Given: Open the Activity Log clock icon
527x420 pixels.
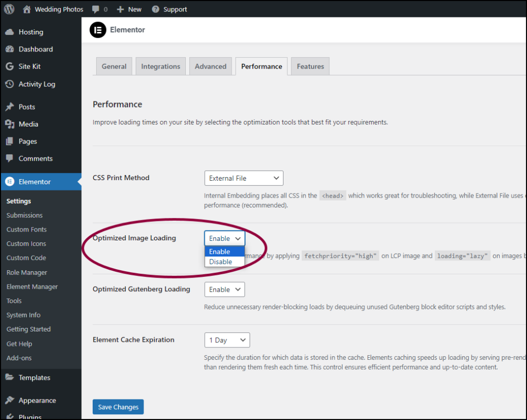Looking at the screenshot, I should click(x=9, y=84).
